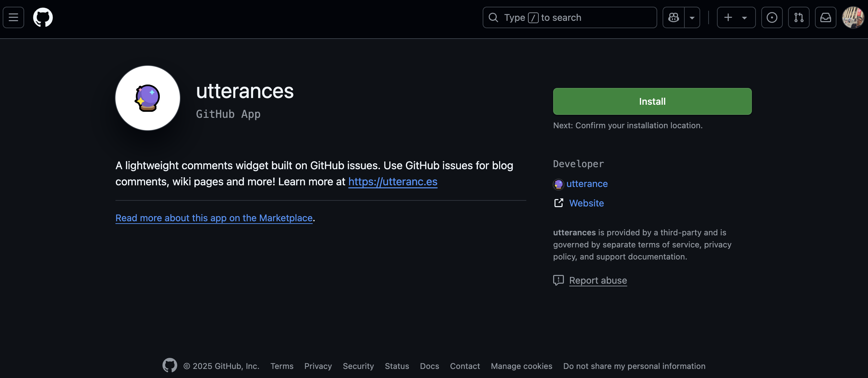Open the developer Website link
Image resolution: width=868 pixels, height=378 pixels.
(x=586, y=203)
